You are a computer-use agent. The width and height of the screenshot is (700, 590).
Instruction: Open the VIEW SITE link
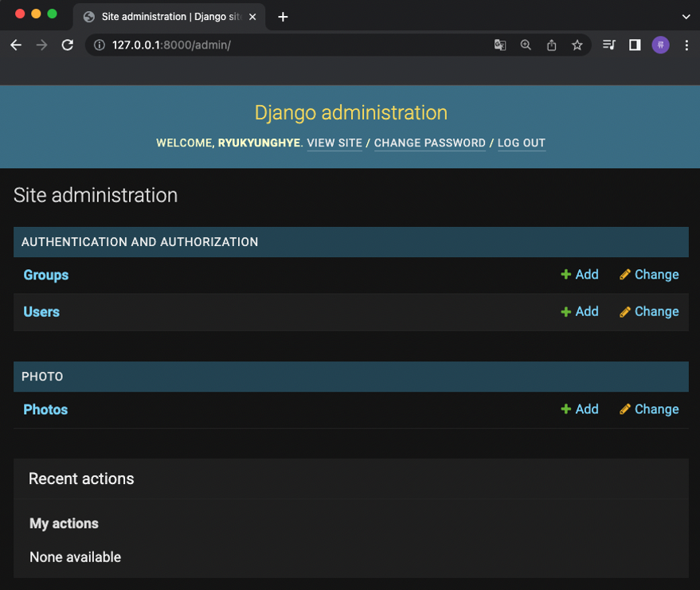point(334,143)
